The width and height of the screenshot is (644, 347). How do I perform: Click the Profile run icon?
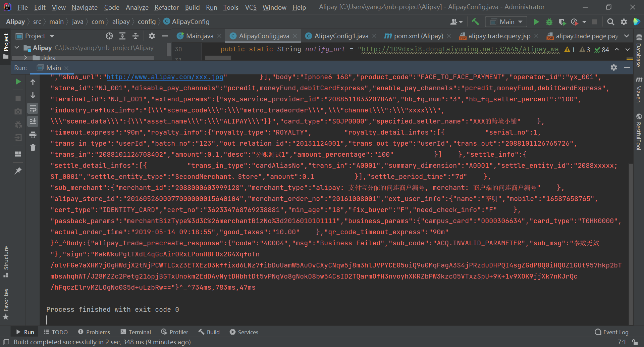pyautogui.click(x=575, y=22)
